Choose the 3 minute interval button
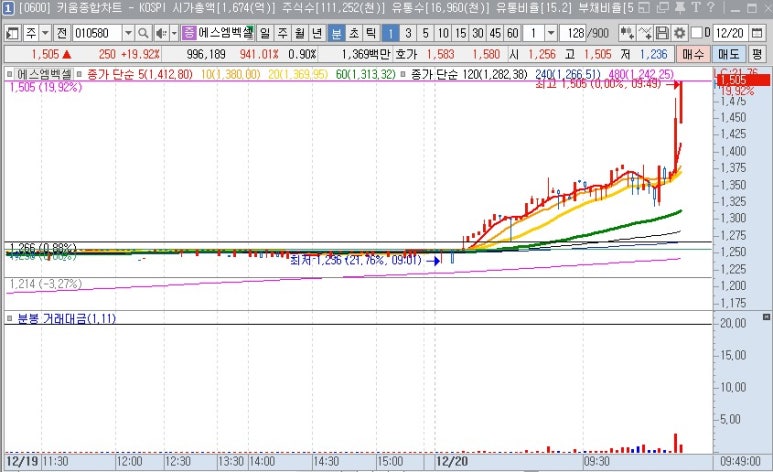773x472 pixels. (x=408, y=34)
